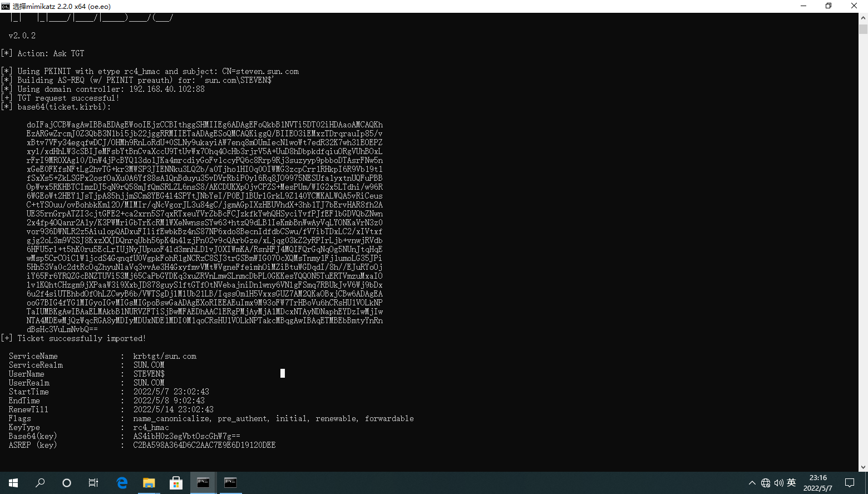
Task: Click the KeyType value rc4_hmac
Action: click(x=151, y=427)
